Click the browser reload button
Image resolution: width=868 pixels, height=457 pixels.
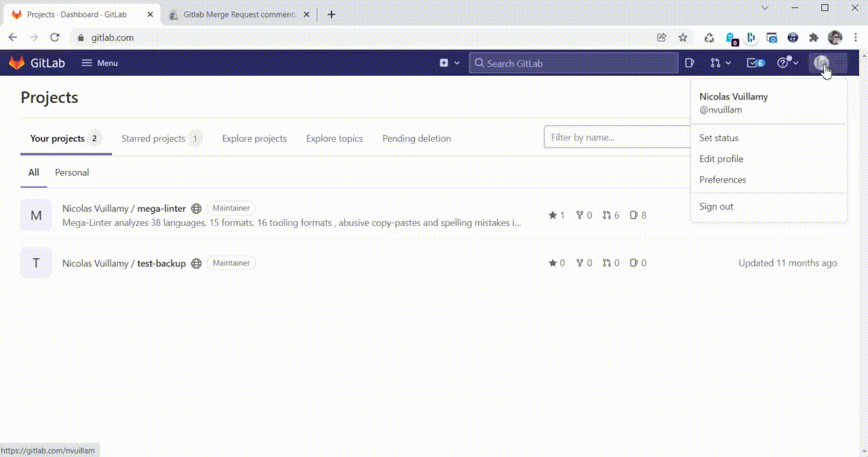pyautogui.click(x=55, y=38)
